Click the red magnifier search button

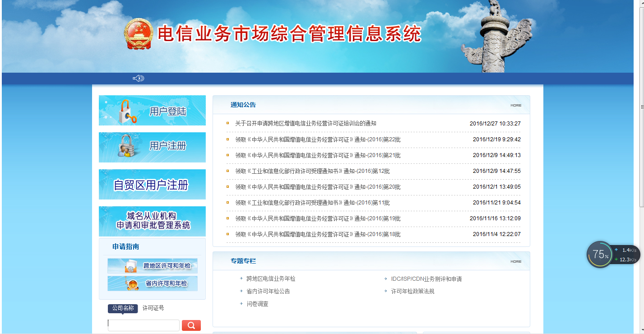[x=191, y=325]
